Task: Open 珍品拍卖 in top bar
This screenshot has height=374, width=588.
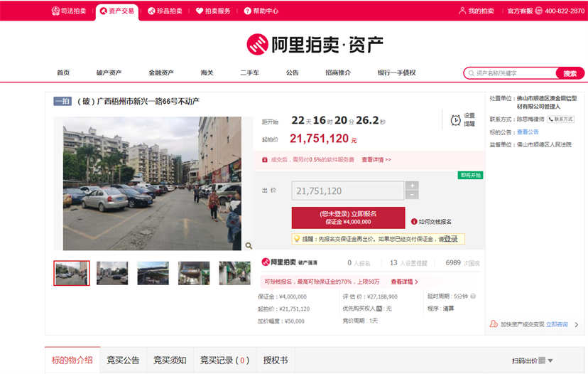Action: (x=165, y=11)
